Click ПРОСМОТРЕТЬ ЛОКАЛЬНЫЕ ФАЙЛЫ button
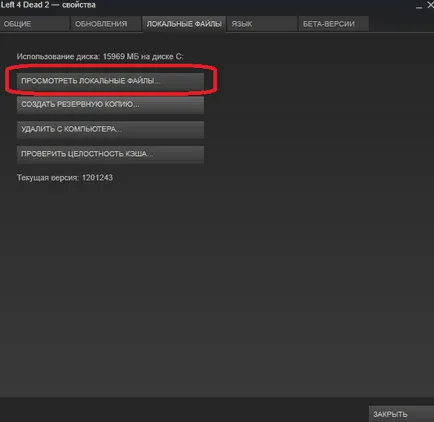 (x=110, y=81)
